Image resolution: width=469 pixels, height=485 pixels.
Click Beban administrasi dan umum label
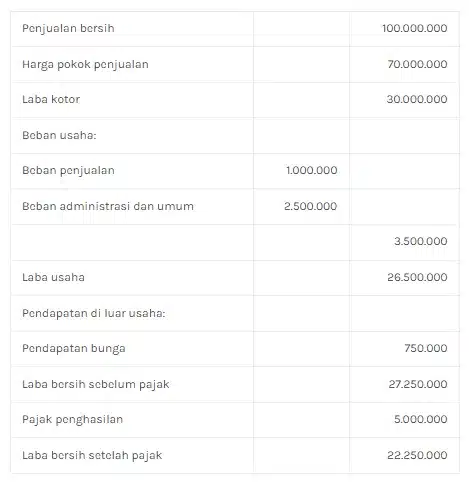click(108, 206)
